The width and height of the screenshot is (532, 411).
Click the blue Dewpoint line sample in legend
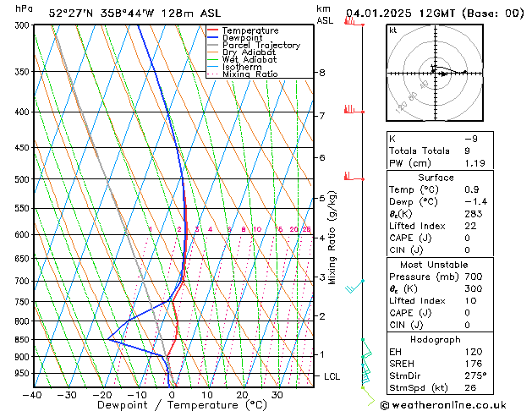pos(212,37)
